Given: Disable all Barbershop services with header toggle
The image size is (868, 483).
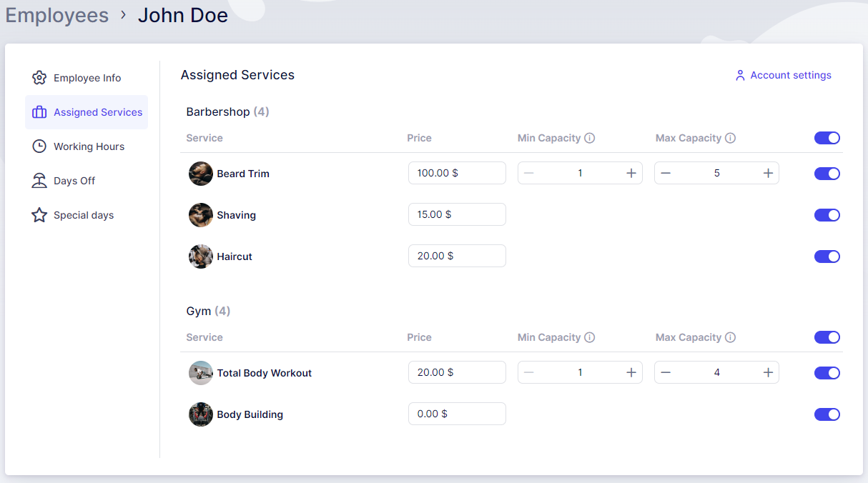Looking at the screenshot, I should pos(827,138).
